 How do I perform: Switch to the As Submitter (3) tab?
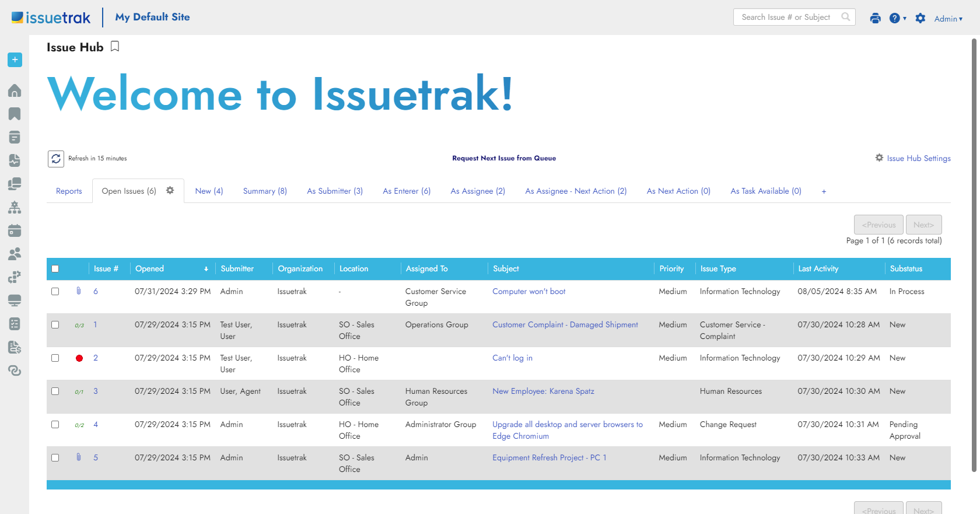click(335, 191)
